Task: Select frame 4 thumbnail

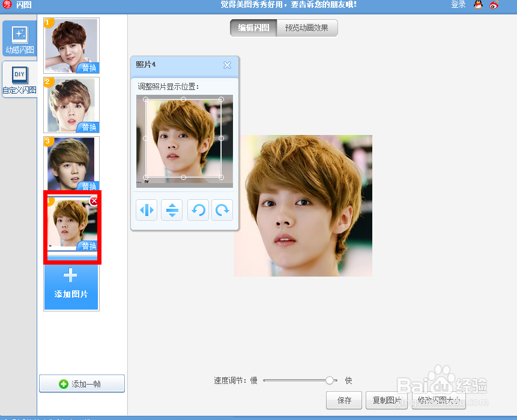Action: pyautogui.click(x=72, y=223)
